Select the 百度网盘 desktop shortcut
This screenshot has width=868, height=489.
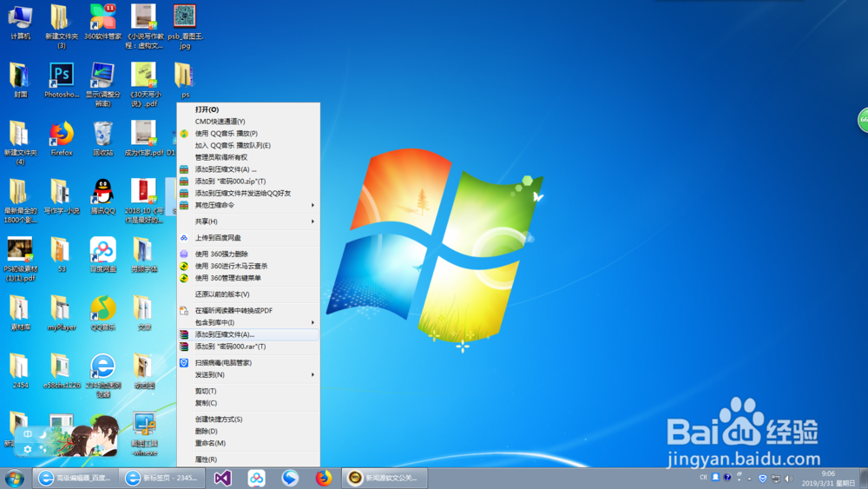point(103,254)
